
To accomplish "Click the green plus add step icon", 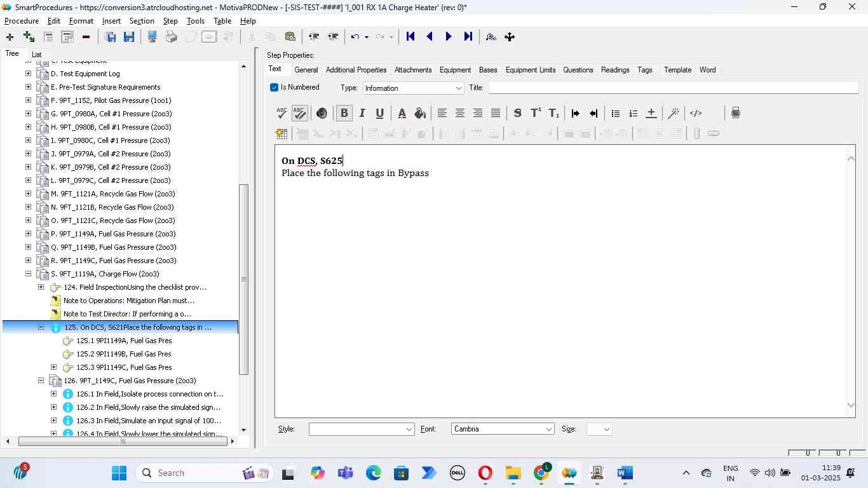I will click(10, 37).
